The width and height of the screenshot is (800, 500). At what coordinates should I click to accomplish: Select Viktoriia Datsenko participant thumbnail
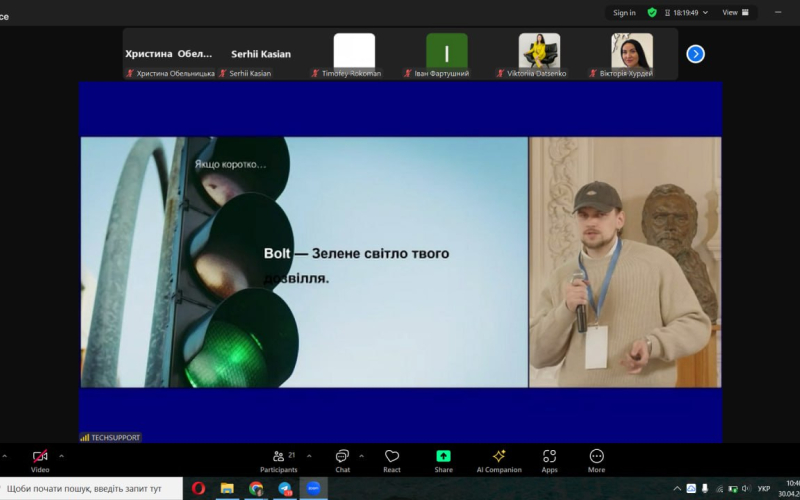pyautogui.click(x=539, y=54)
